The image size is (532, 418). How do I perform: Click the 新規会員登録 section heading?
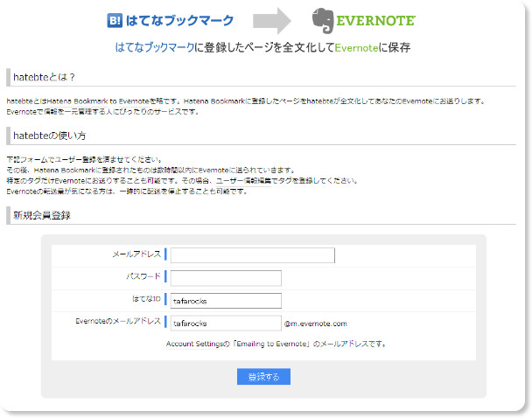(x=42, y=215)
